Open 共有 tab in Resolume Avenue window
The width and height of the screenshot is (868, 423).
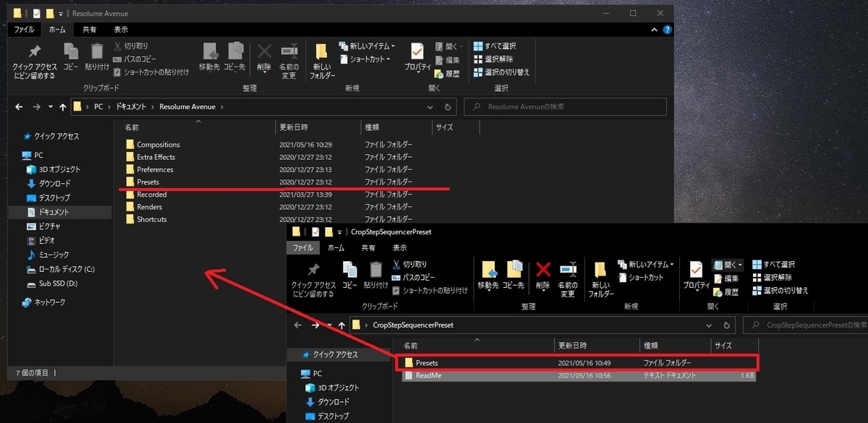pyautogui.click(x=90, y=30)
